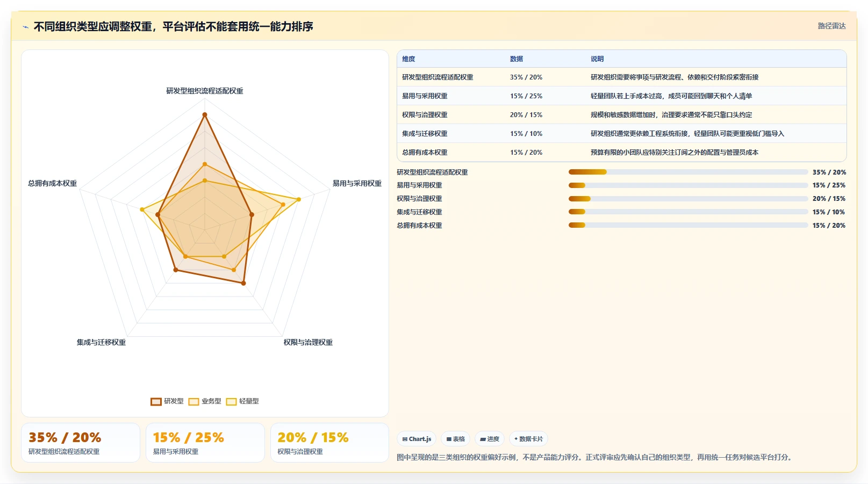Click the 说明 column header

[x=597, y=59]
